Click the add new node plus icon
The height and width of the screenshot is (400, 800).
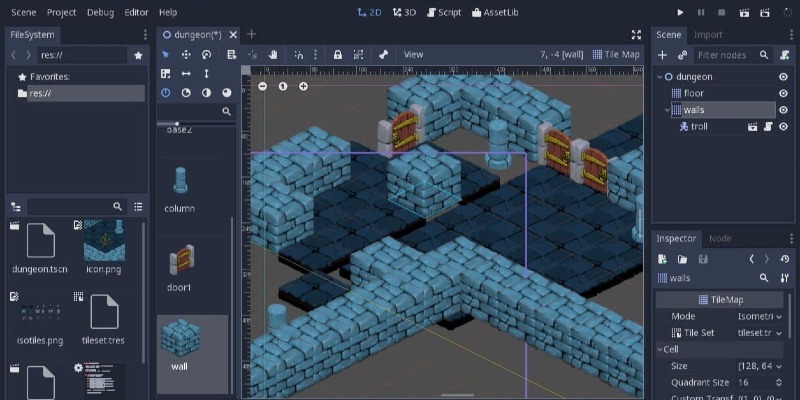[x=662, y=55]
